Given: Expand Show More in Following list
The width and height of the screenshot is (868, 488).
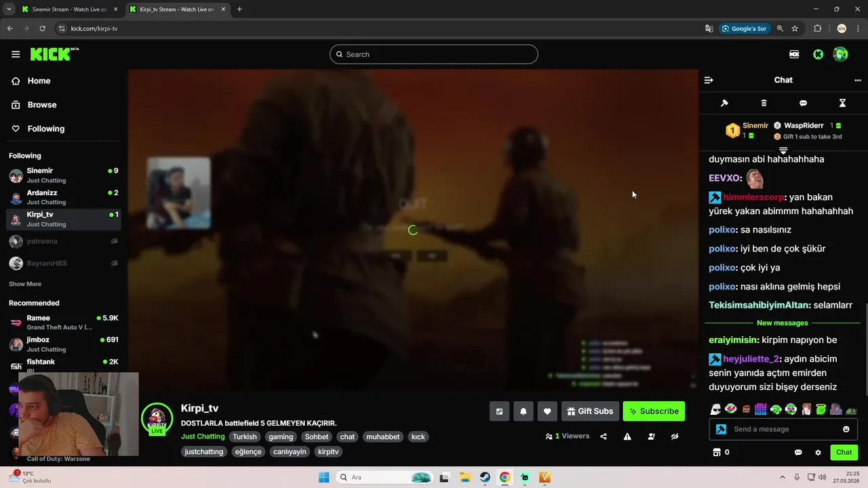Looking at the screenshot, I should (x=25, y=284).
